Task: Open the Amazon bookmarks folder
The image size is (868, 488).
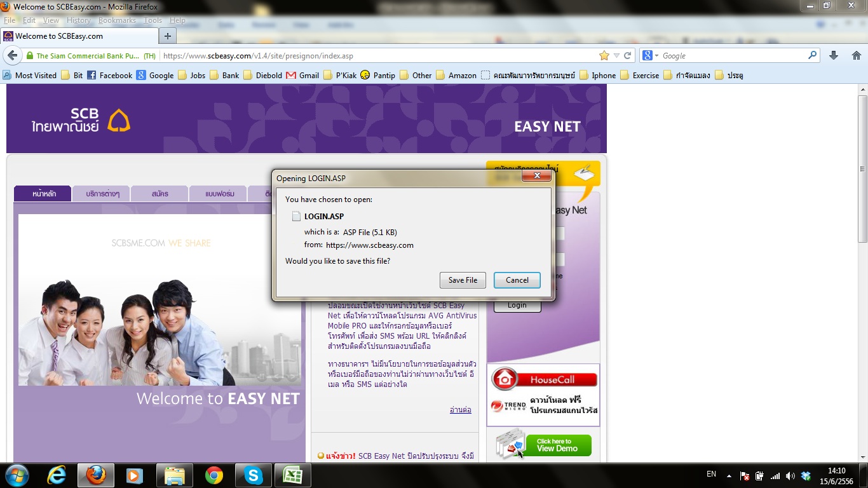Action: click(456, 75)
